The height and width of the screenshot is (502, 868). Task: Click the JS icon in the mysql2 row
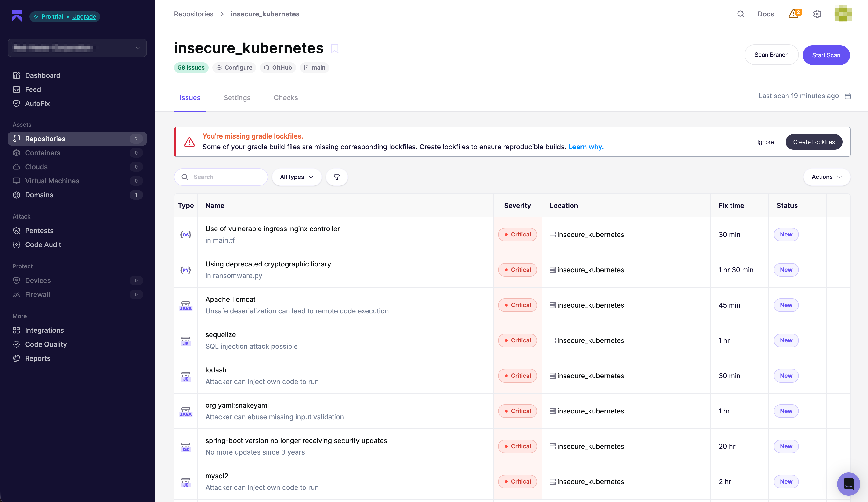[186, 482]
